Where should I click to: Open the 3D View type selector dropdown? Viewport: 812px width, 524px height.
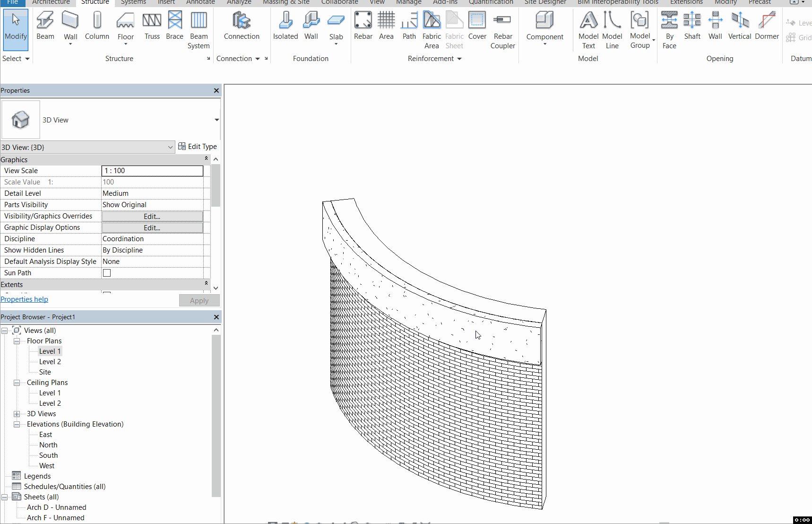click(170, 147)
